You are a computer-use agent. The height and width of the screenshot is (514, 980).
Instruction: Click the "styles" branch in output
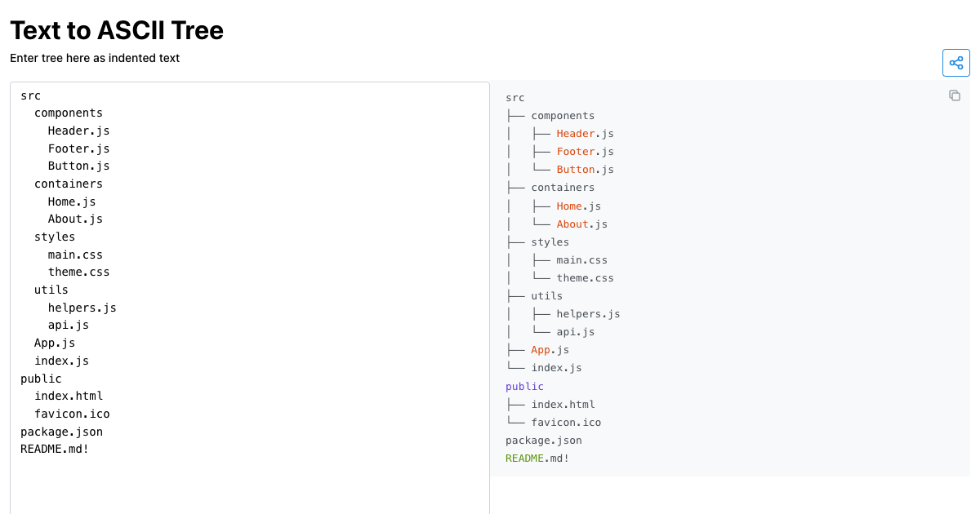click(551, 241)
